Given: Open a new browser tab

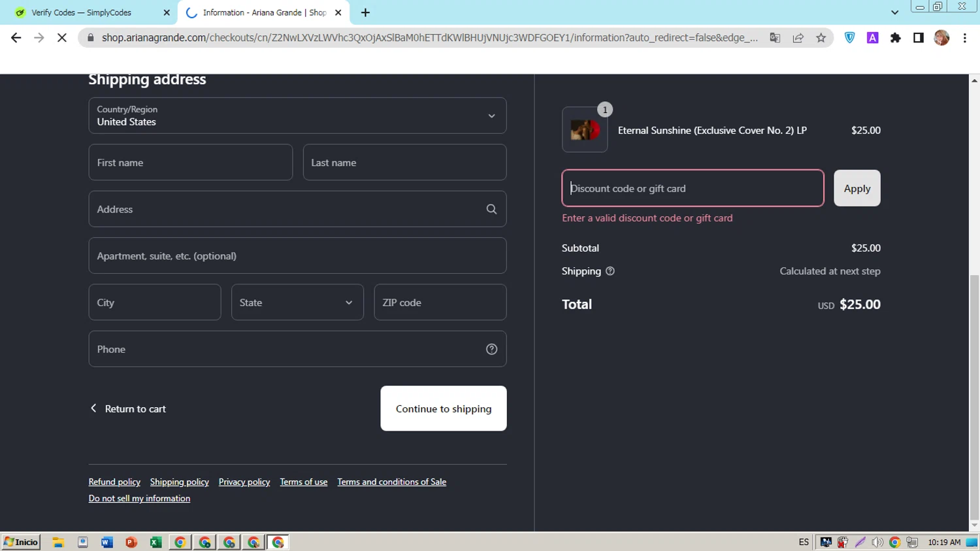Looking at the screenshot, I should click(x=365, y=12).
